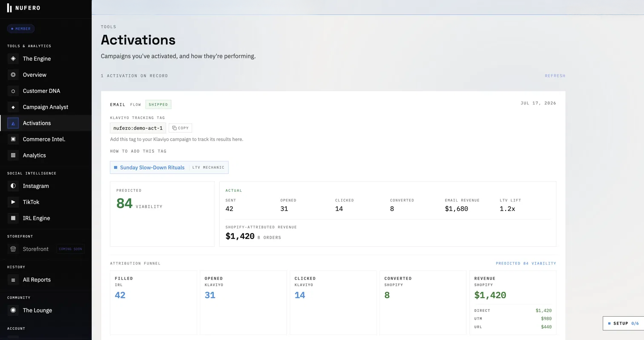Click the predicted 84 viability score
Image resolution: width=644 pixels, height=340 pixels.
124,203
